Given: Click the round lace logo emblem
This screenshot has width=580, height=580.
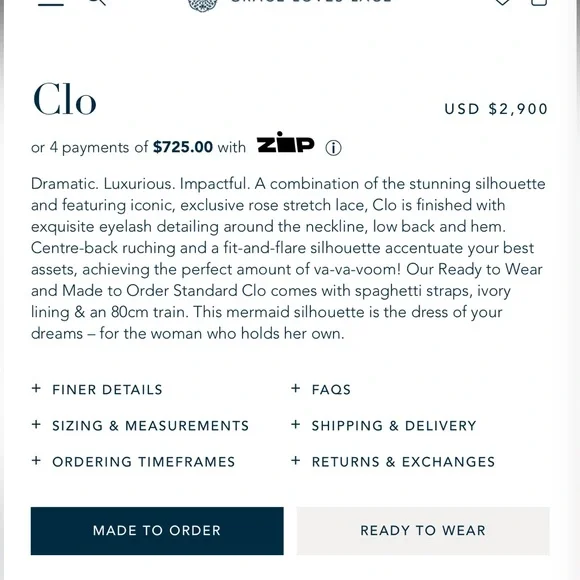Looking at the screenshot, I should (202, 5).
